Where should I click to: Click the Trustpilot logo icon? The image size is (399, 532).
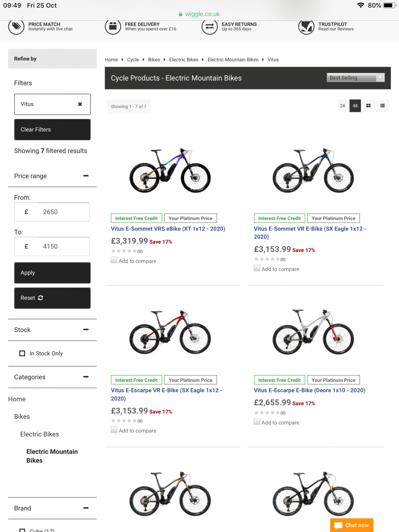click(306, 27)
